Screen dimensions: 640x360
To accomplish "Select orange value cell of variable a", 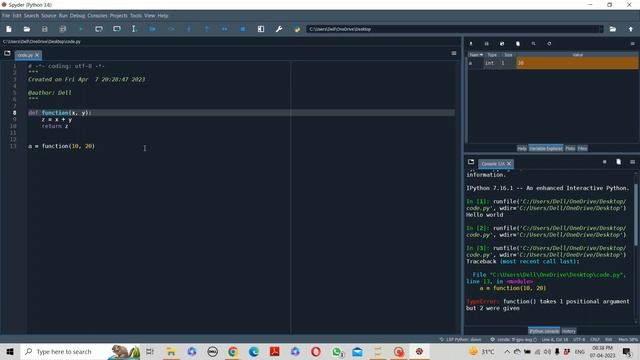I will [x=577, y=63].
